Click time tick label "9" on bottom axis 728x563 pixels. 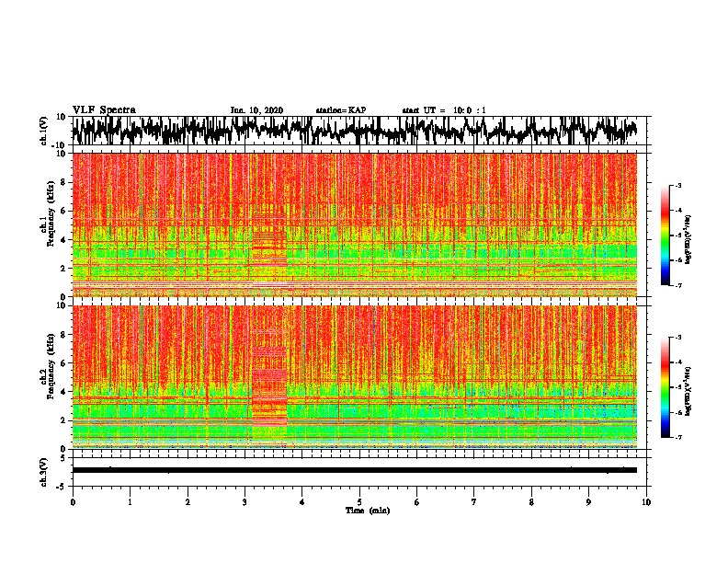[x=588, y=502]
